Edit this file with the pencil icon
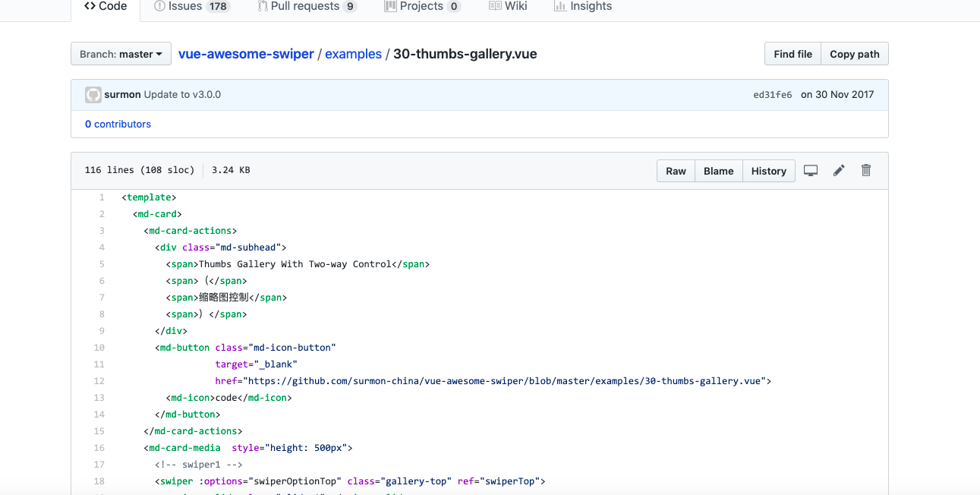Image resolution: width=980 pixels, height=495 pixels. pyautogui.click(x=838, y=170)
